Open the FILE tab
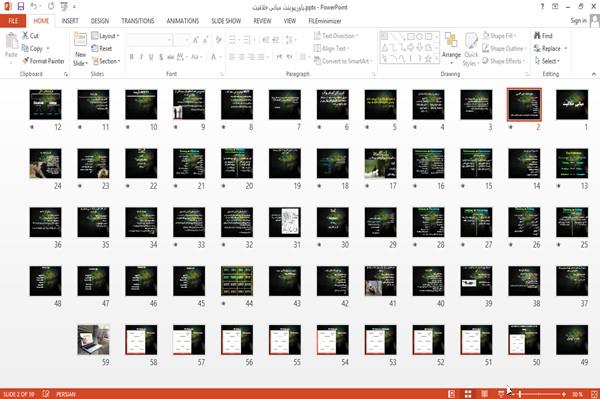The height and width of the screenshot is (399, 600). tap(13, 21)
